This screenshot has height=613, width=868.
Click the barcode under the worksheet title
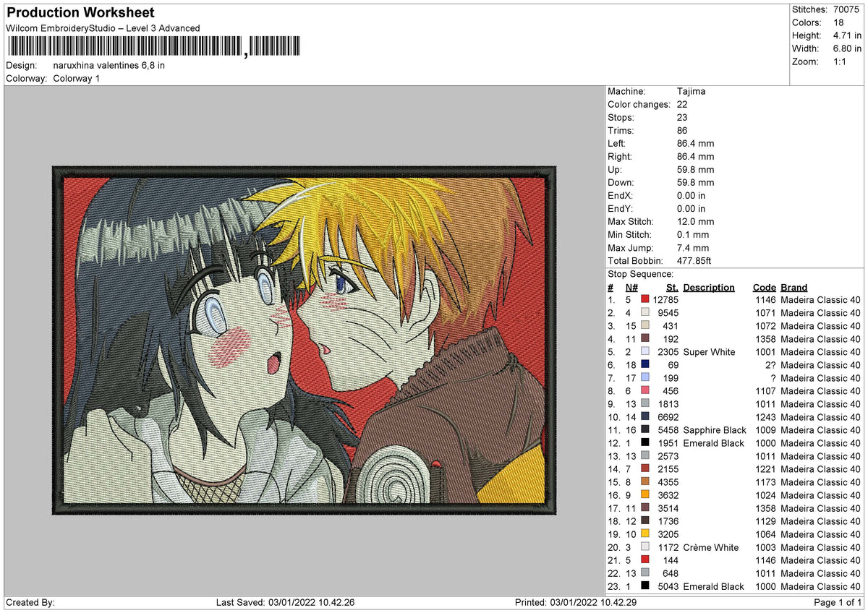156,47
